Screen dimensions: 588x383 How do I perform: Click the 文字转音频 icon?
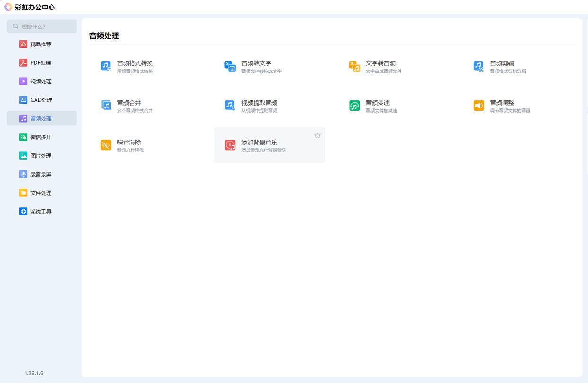point(355,66)
